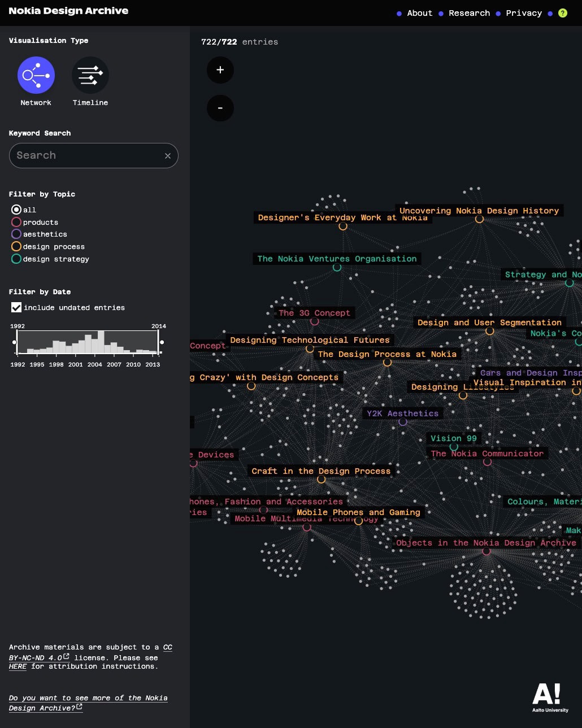The image size is (582, 728).
Task: Click the left date range slider handle
Action: 15,342
